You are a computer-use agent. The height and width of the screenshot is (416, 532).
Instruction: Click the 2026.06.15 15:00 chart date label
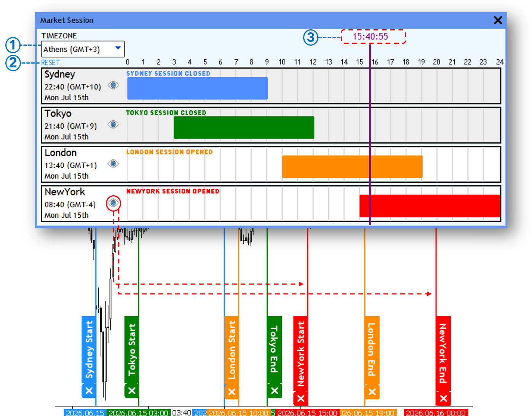(307, 413)
